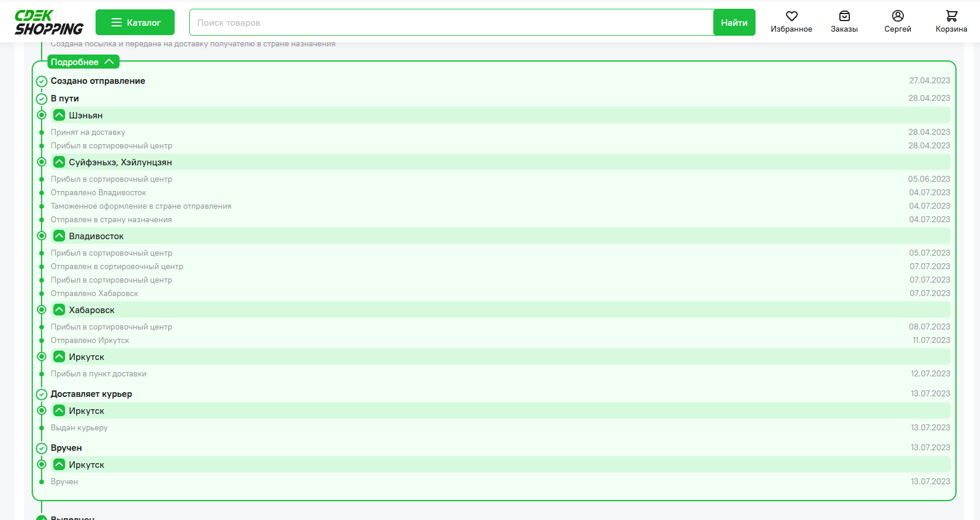980x520 pixels.
Task: Click the Найти search button
Action: 734,22
